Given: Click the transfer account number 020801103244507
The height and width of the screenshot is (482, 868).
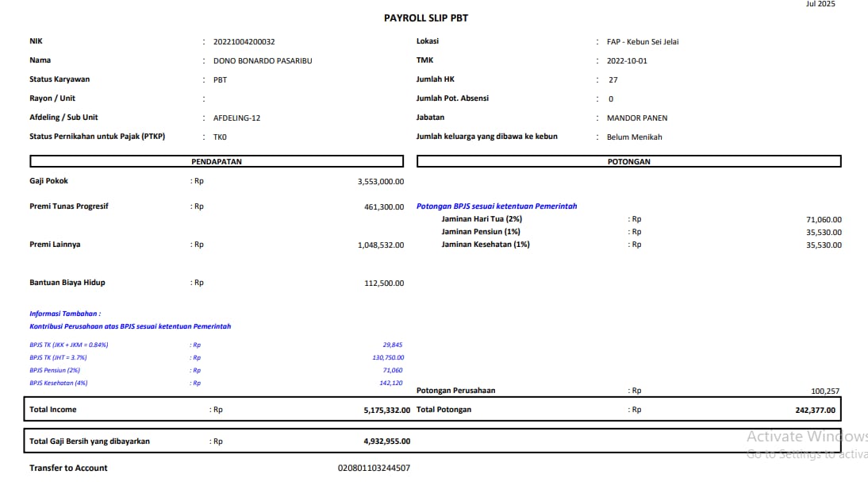Looking at the screenshot, I should click(x=374, y=469).
